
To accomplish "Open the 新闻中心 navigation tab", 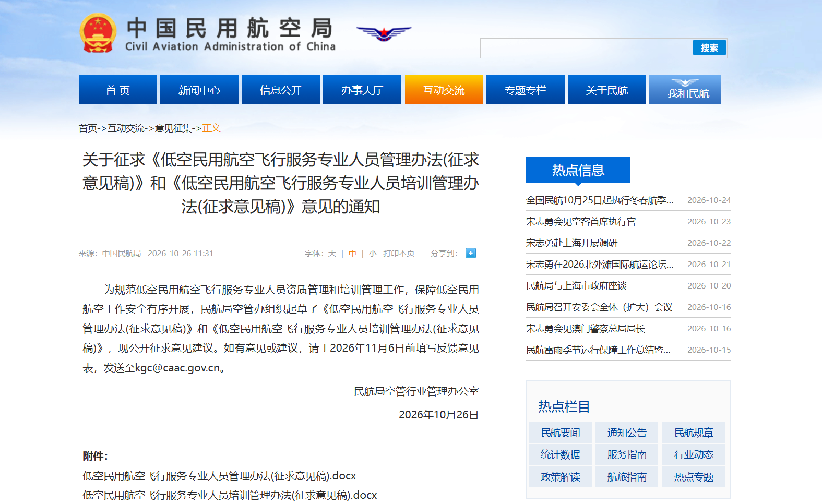I will click(199, 90).
